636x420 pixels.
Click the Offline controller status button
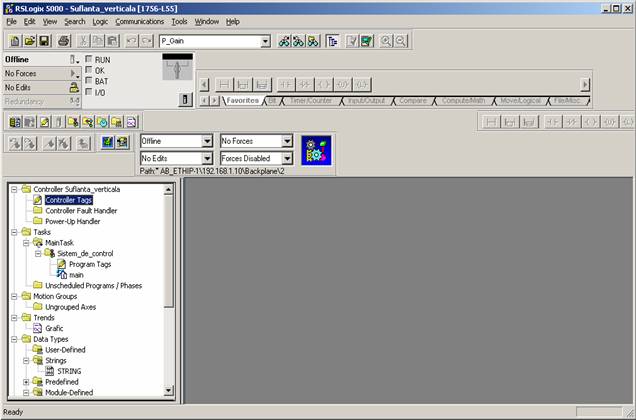tap(42, 59)
